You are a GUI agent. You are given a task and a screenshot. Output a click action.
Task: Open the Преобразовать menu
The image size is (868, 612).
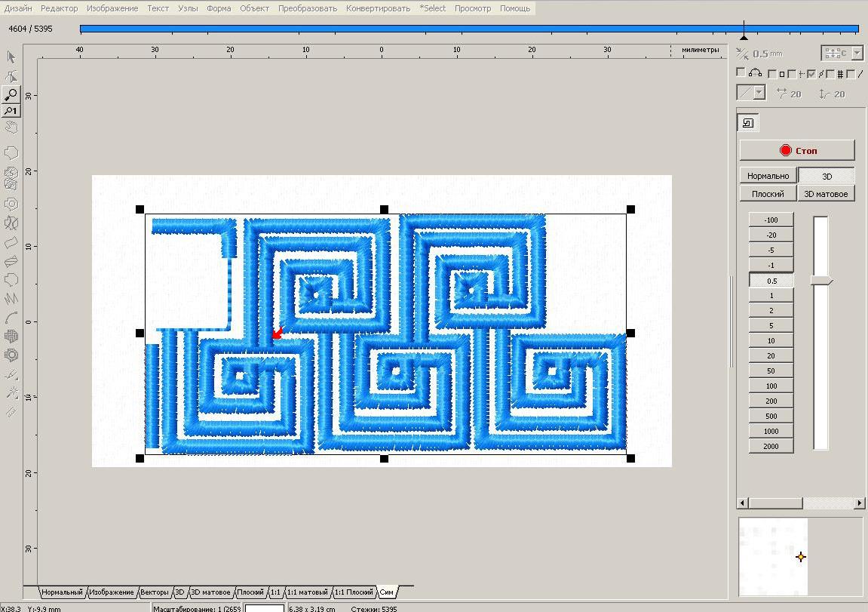(x=307, y=8)
